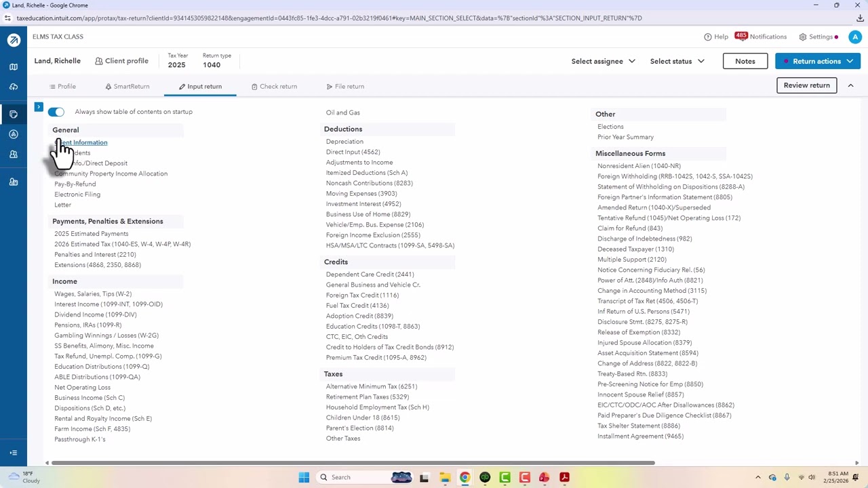Screen dimensions: 868x488
Task: Select the tax returns documents sidebar icon
Action: [x=14, y=114]
